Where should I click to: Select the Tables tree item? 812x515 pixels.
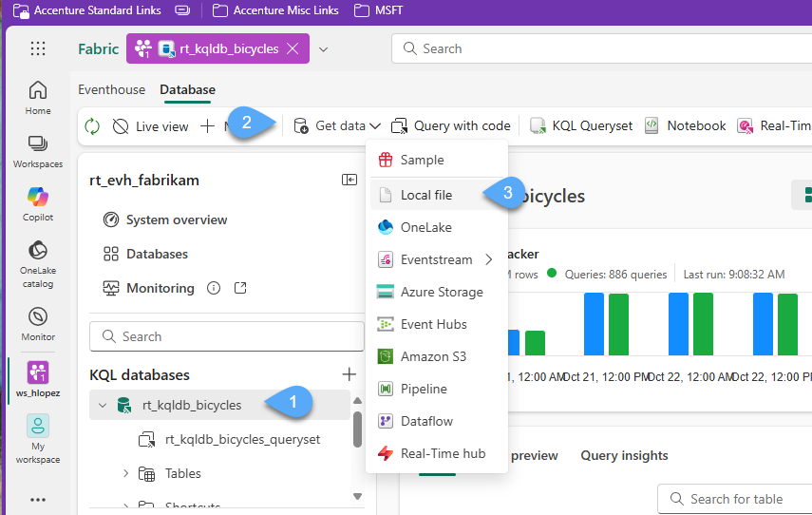tap(169, 473)
